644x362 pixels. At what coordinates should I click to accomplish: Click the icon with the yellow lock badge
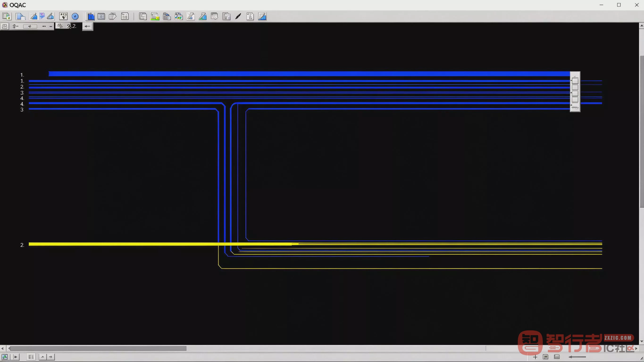pos(155,16)
